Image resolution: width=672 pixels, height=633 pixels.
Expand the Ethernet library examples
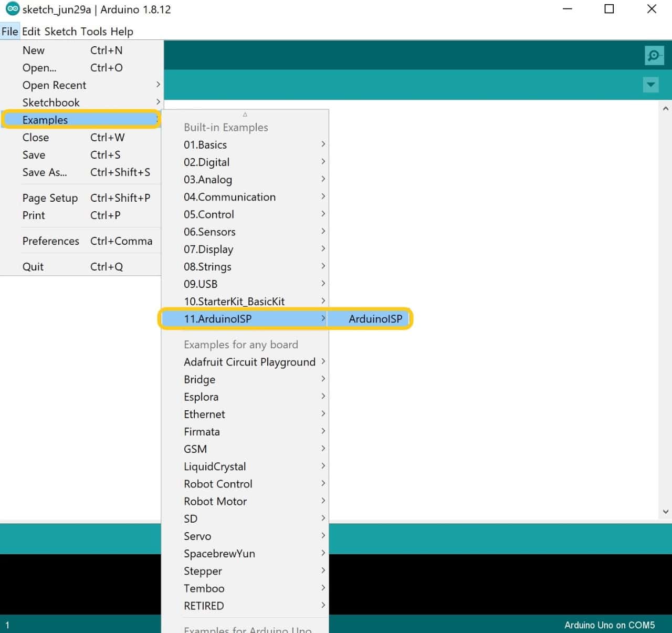tap(245, 414)
